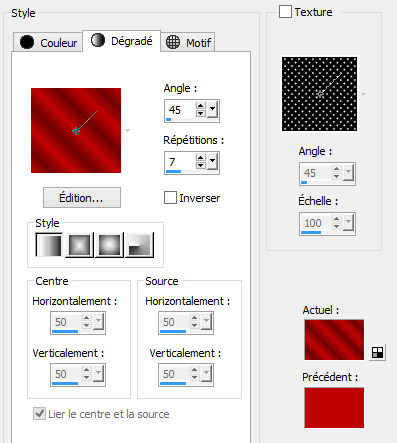Viewport: 397px width, 443px height.
Task: Toggle Lier le centre et la source
Action: click(40, 414)
